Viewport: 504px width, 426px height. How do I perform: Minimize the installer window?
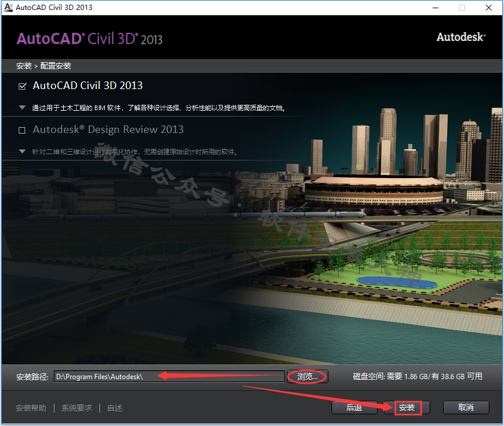click(436, 8)
